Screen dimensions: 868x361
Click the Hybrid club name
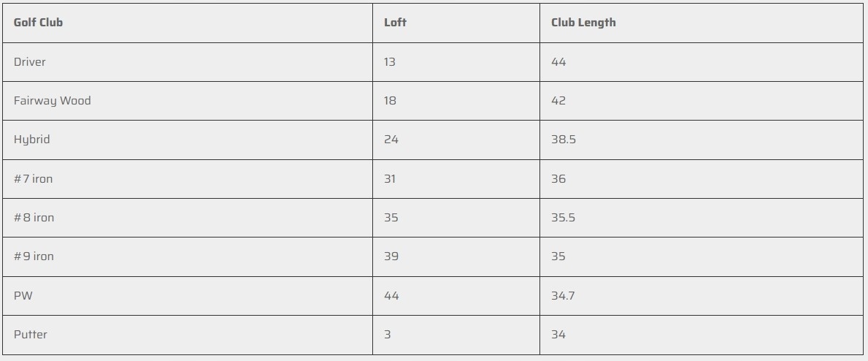pos(32,140)
